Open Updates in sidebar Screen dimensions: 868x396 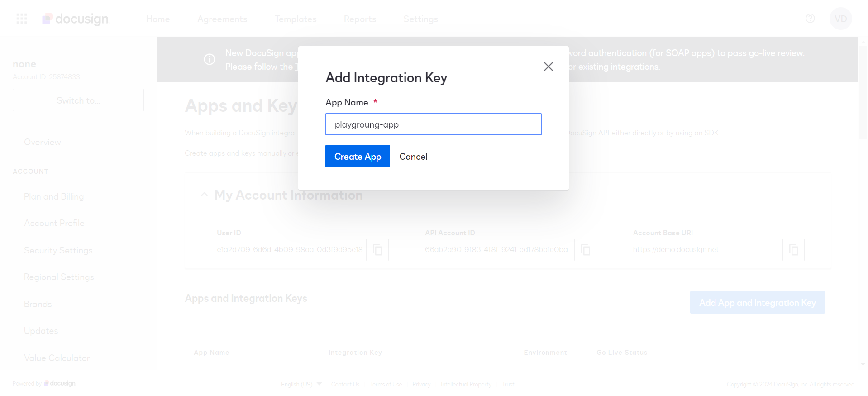point(41,331)
